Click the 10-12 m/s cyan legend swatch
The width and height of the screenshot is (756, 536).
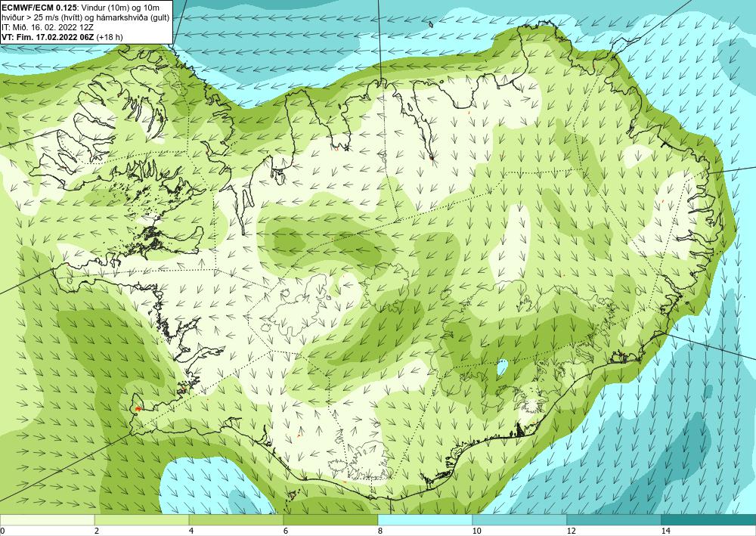click(520, 519)
